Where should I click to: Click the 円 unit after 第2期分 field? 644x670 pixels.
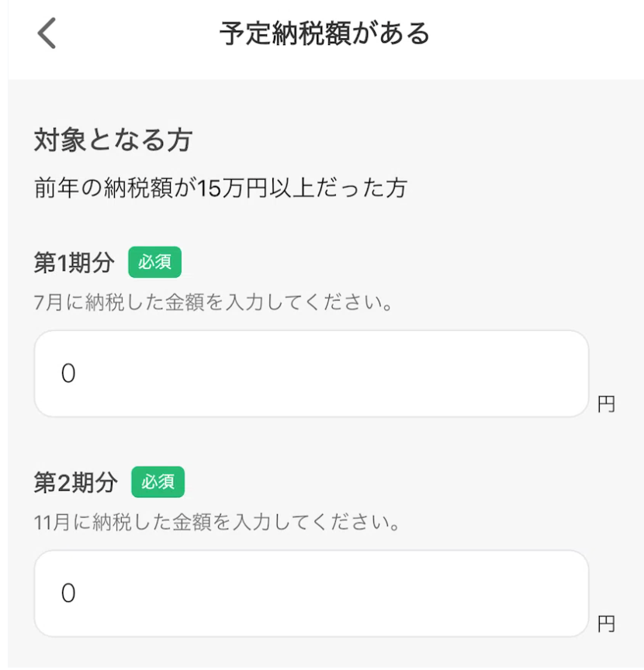[x=606, y=623]
